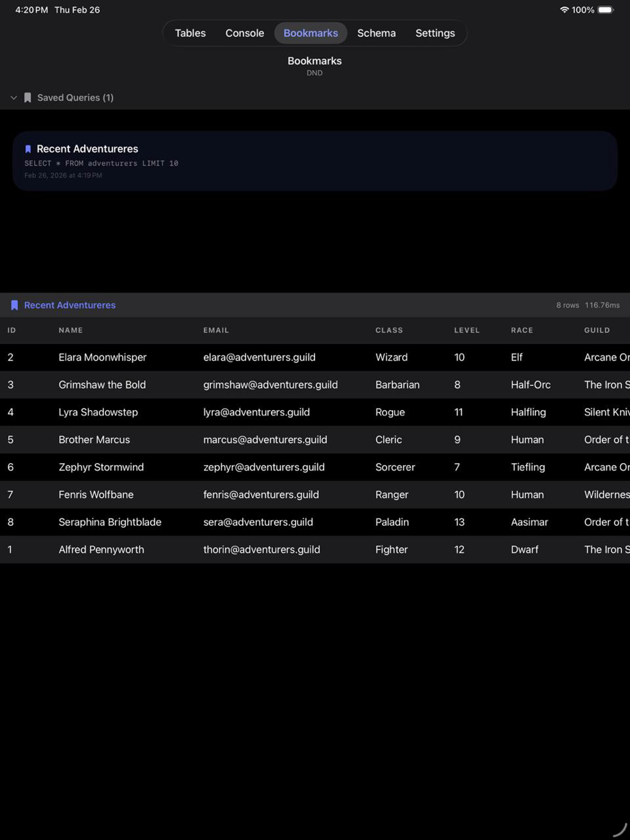
Task: Select the Zephyr Stormwind name cell
Action: pyautogui.click(x=101, y=467)
